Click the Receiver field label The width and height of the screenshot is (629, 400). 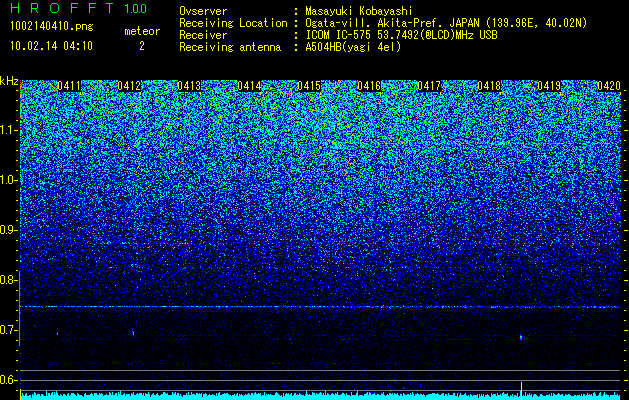pyautogui.click(x=203, y=35)
